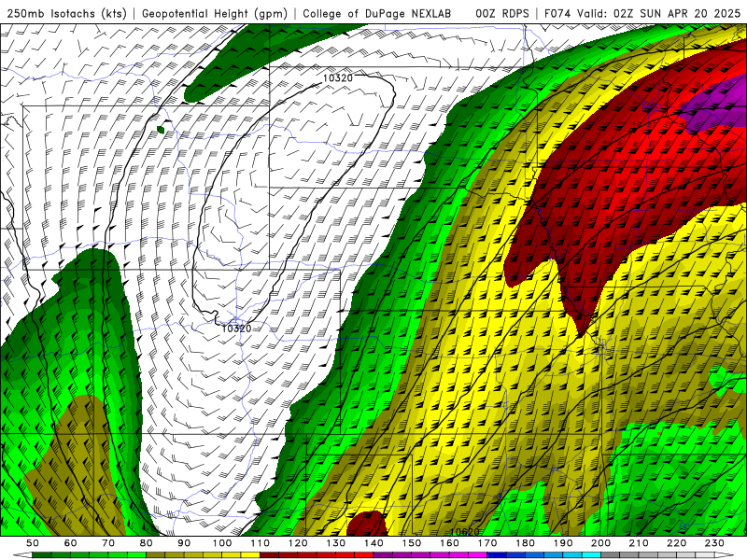Click the '90' value on the color scale
This screenshot has height=560, width=747.
pos(184,543)
